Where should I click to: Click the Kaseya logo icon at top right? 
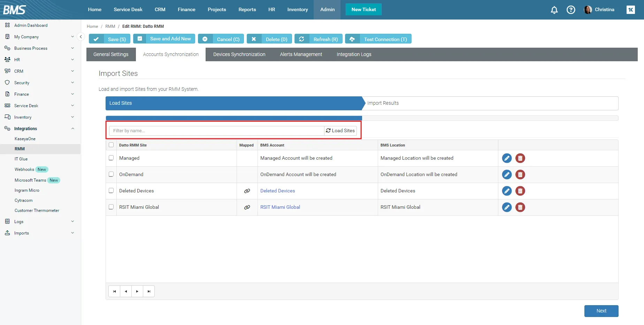(x=630, y=10)
